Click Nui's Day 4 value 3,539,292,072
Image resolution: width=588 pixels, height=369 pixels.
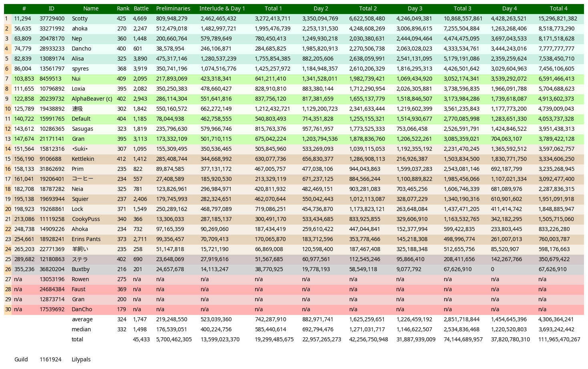(509, 79)
